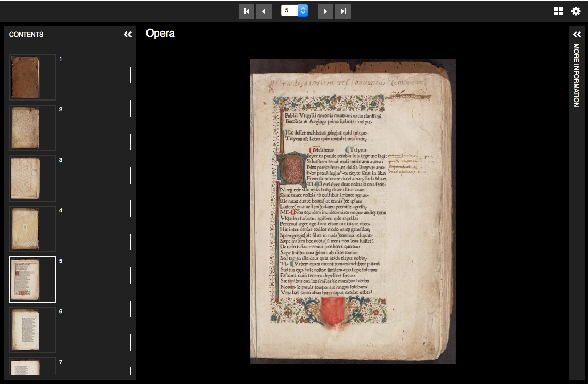Go to the previous page
This screenshot has height=384, width=588.
tap(264, 11)
